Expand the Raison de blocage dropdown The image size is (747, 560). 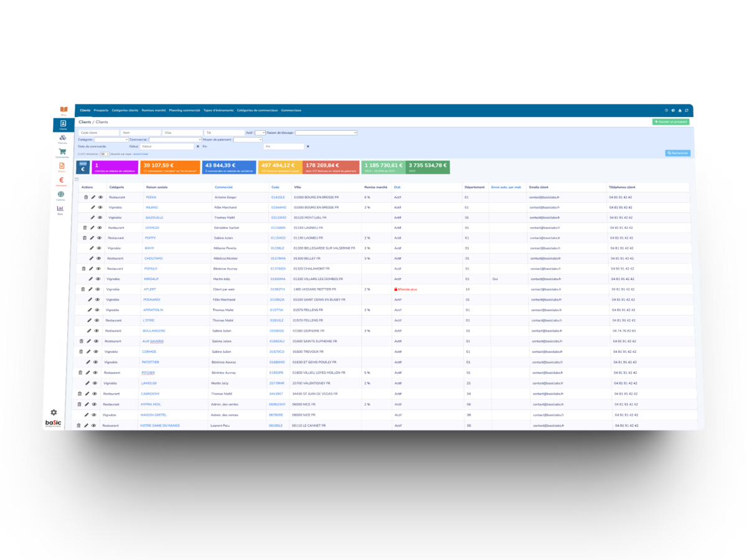[x=326, y=133]
